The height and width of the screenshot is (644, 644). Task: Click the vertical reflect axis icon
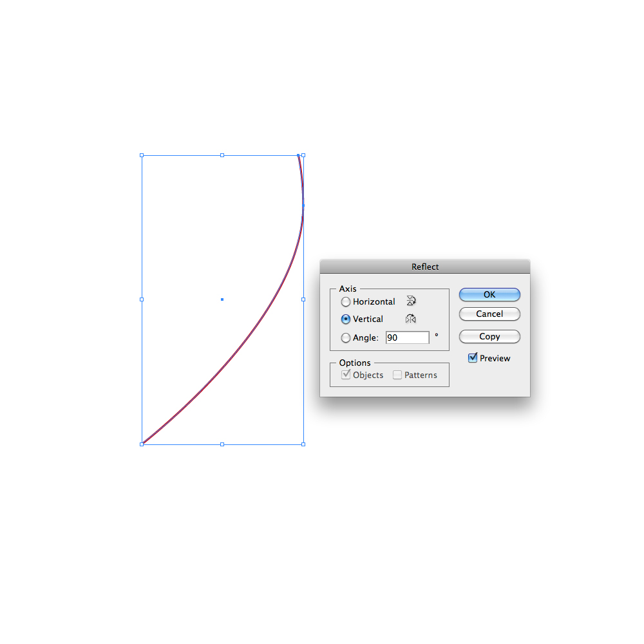tap(411, 319)
